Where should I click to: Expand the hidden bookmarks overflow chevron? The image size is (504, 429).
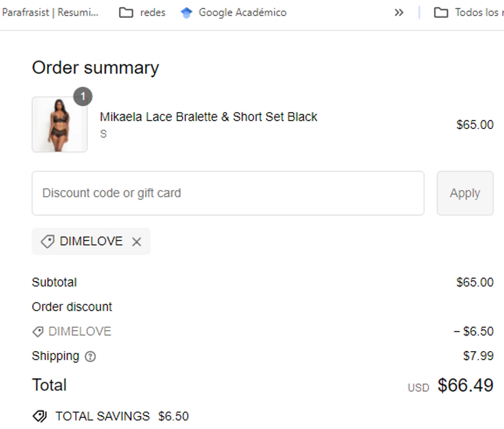(398, 13)
